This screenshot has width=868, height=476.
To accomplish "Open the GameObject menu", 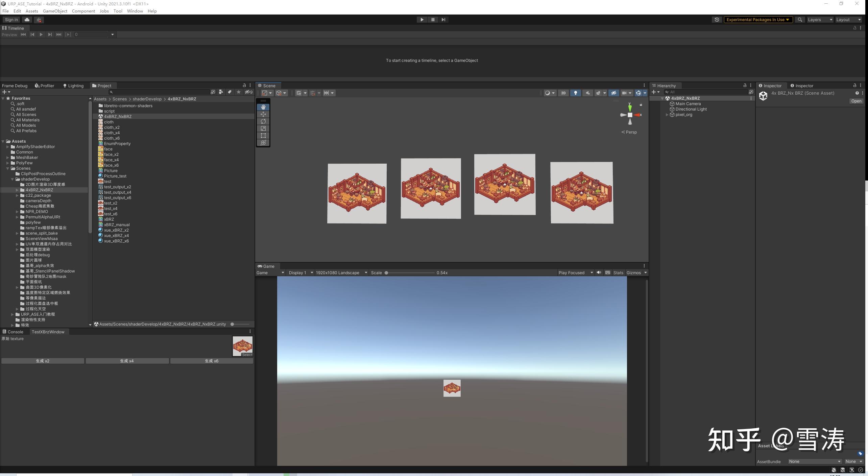I will coord(55,11).
